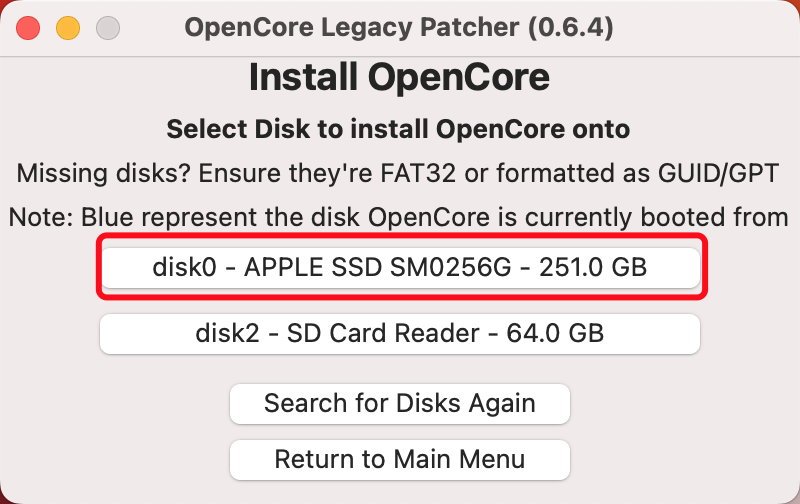The width and height of the screenshot is (800, 504).
Task: Click the Select Disk subheading
Action: pos(399,129)
